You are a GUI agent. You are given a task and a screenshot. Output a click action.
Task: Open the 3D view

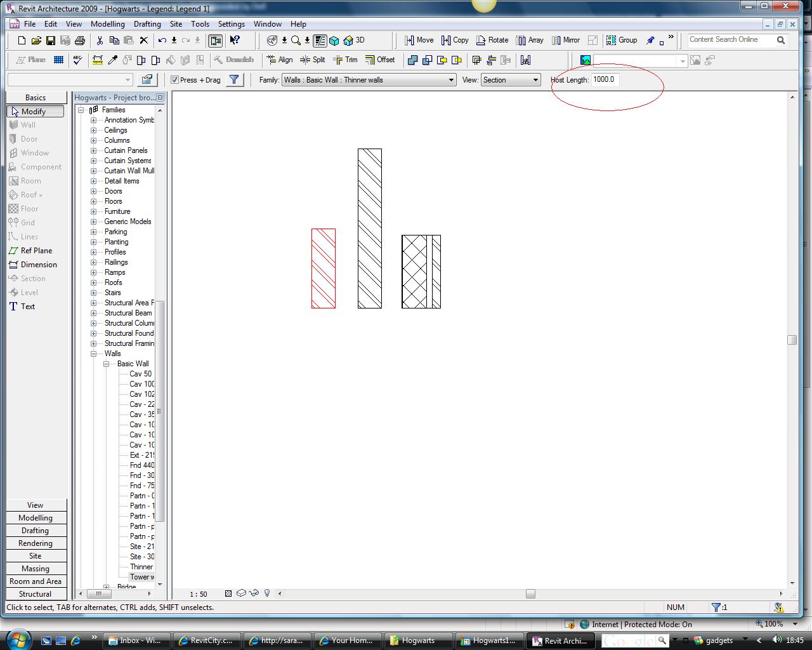coord(354,40)
